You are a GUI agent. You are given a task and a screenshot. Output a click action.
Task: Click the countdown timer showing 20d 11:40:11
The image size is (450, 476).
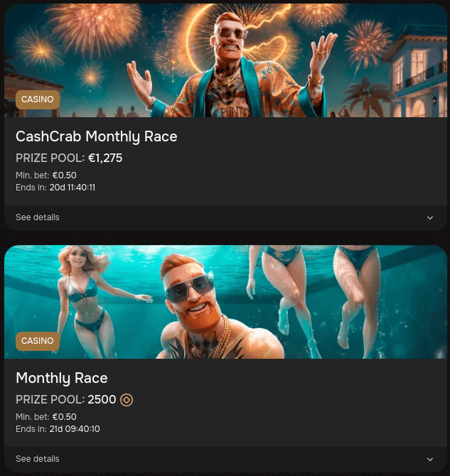[x=72, y=188]
